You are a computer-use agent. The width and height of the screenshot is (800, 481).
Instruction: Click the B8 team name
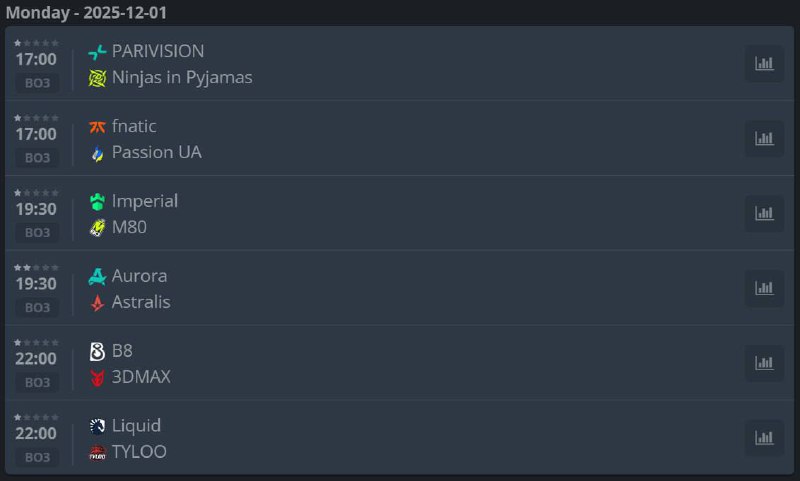tap(122, 351)
